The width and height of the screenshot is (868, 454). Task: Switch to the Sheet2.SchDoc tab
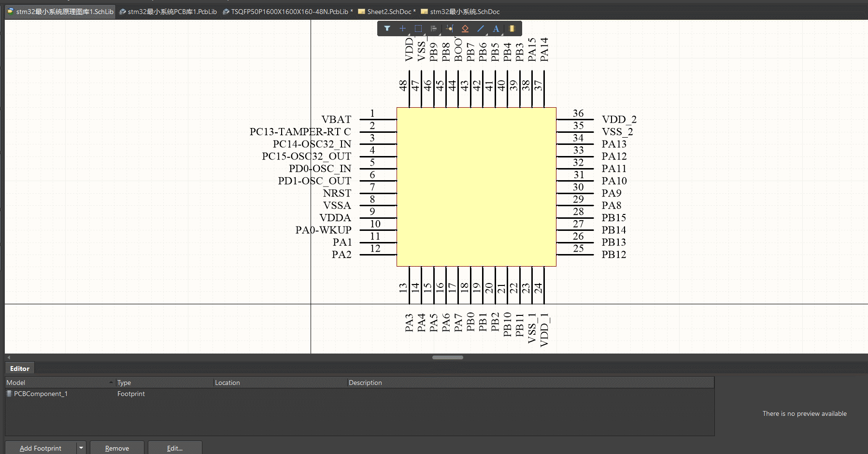tap(387, 12)
